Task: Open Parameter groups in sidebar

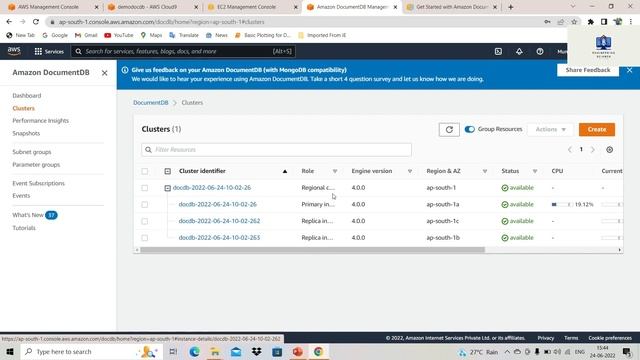Action: click(x=36, y=164)
